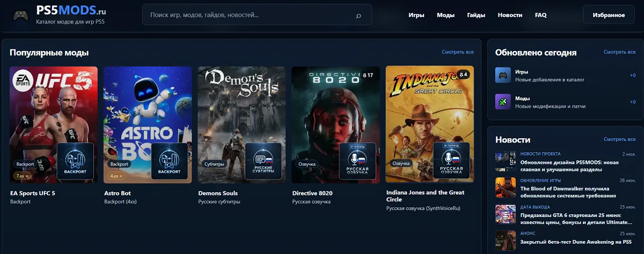This screenshot has height=254, width=644.
Task: Click Смотреть все next to Популярные моды
Action: [458, 52]
